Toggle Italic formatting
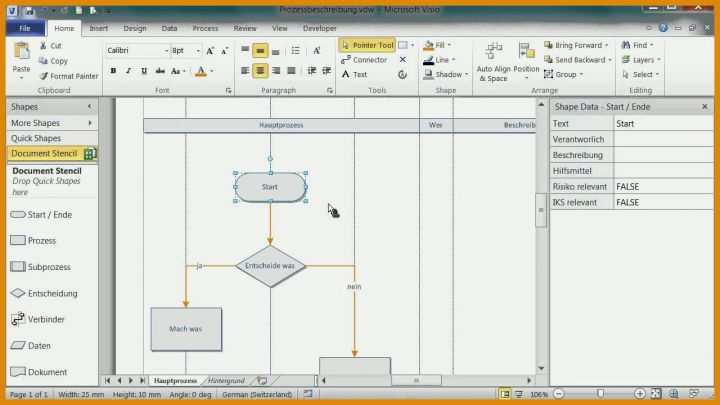720x405 pixels. pos(128,71)
